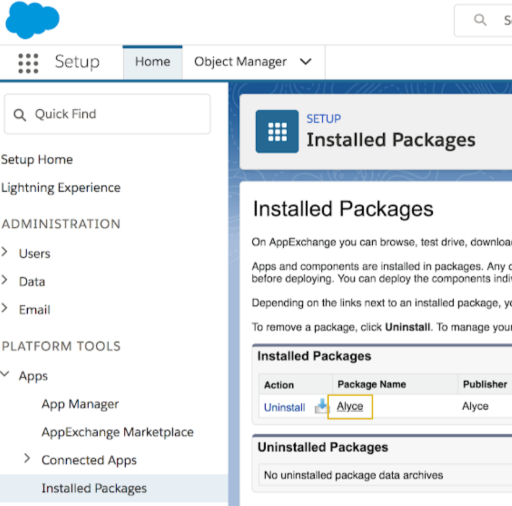Click the ADMINISTRATION section label
The image size is (512, 506).
(x=61, y=224)
